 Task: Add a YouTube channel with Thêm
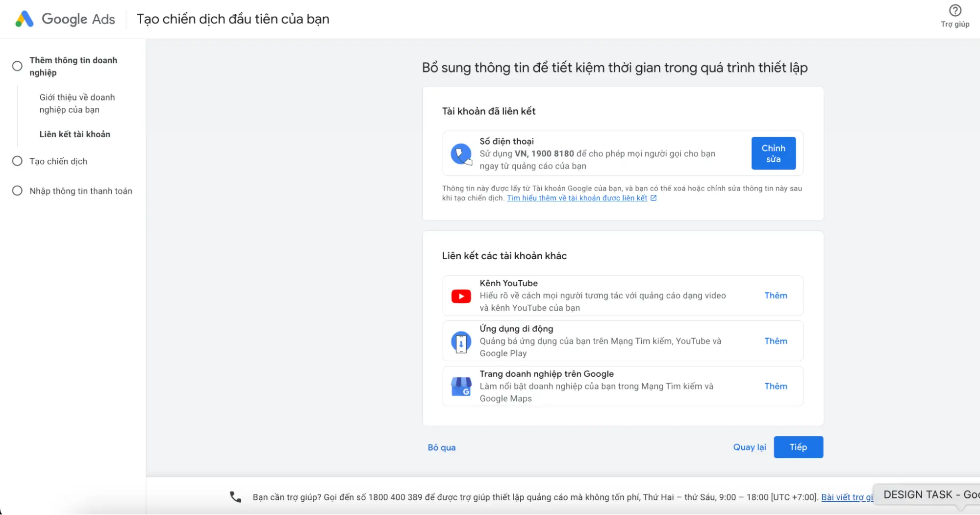coord(776,295)
